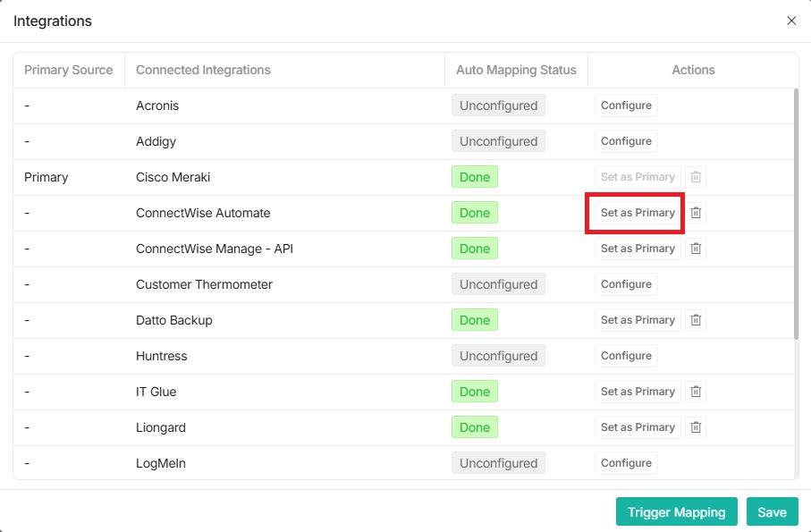Delete IT Glue using its trash icon

[696, 392]
